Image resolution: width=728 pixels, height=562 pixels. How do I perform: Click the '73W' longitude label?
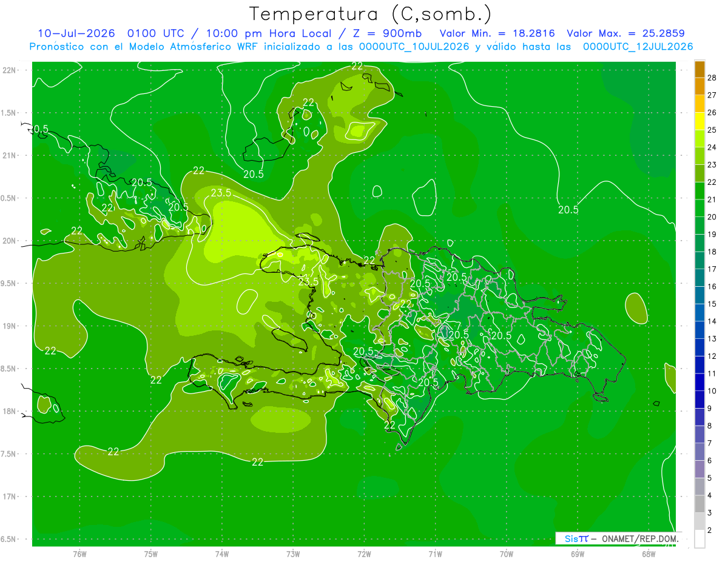[x=293, y=554]
